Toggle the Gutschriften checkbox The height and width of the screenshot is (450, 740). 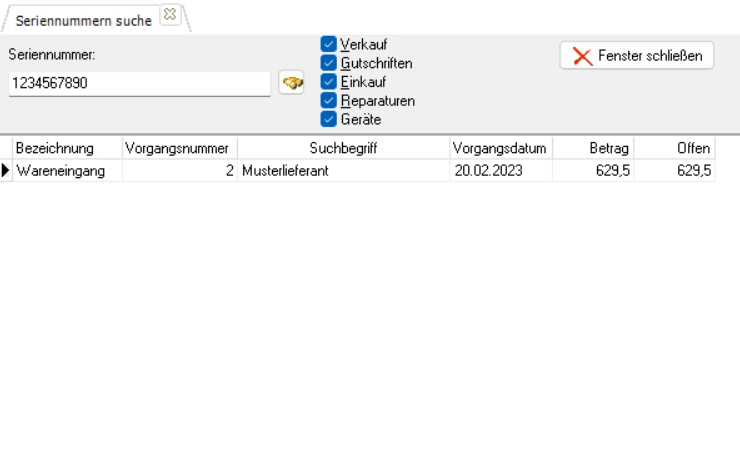coord(328,63)
